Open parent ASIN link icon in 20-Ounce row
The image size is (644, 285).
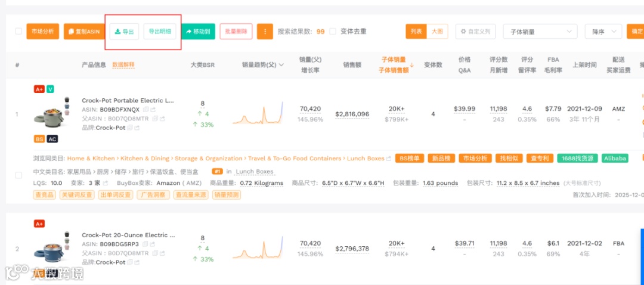coord(162,253)
